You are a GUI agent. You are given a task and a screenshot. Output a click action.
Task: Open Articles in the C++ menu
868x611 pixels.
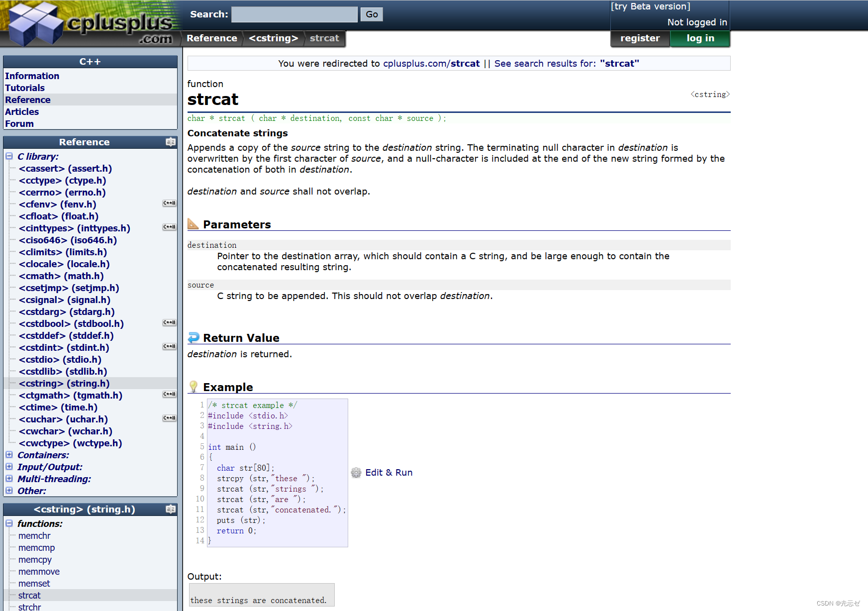click(x=22, y=112)
